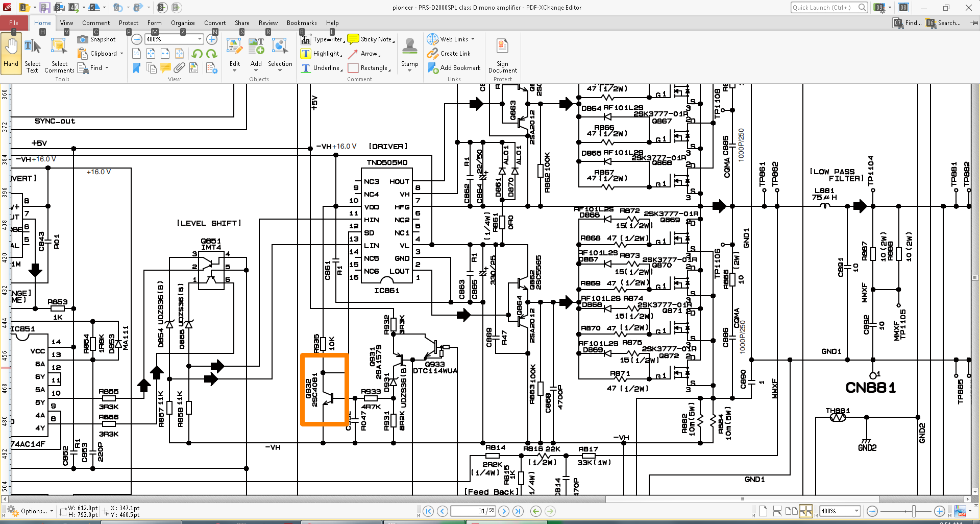Screen dimensions: 980x524
Task: Activate the Select Text tool
Action: (x=32, y=55)
